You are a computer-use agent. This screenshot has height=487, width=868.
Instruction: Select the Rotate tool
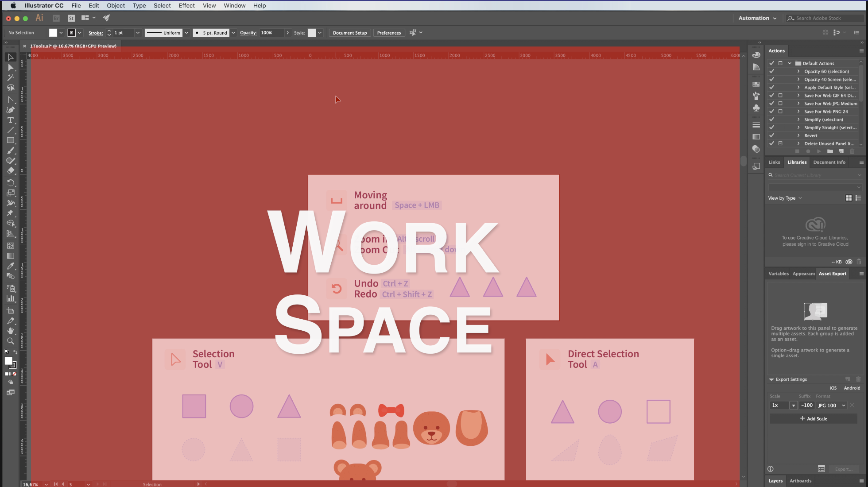point(11,182)
